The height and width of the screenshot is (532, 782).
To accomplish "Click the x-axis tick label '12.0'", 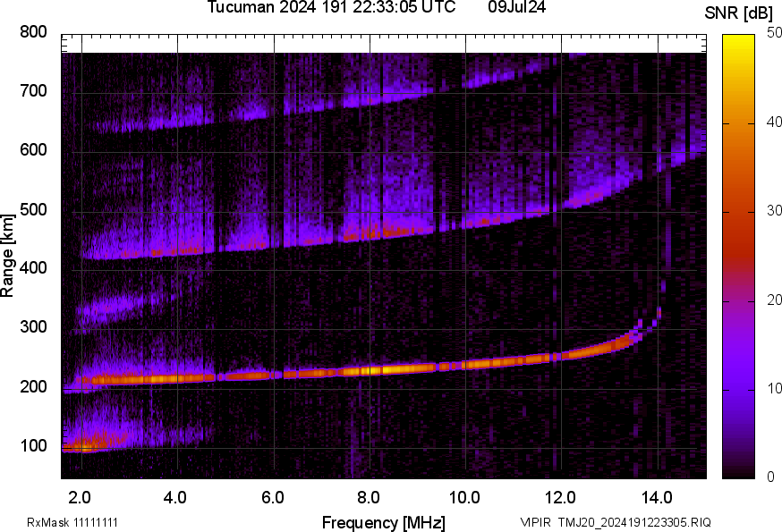I will [x=560, y=498].
